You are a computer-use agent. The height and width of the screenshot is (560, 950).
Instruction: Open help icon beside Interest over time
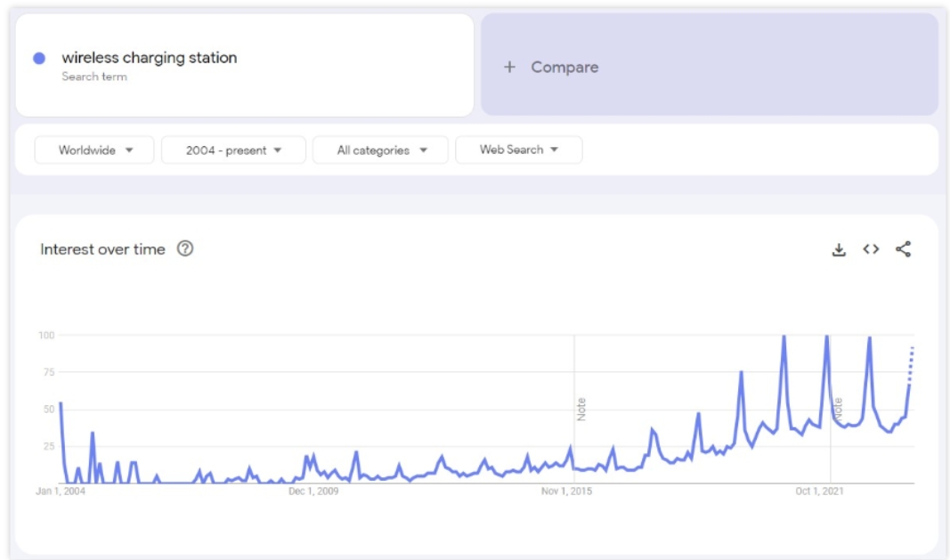click(185, 249)
